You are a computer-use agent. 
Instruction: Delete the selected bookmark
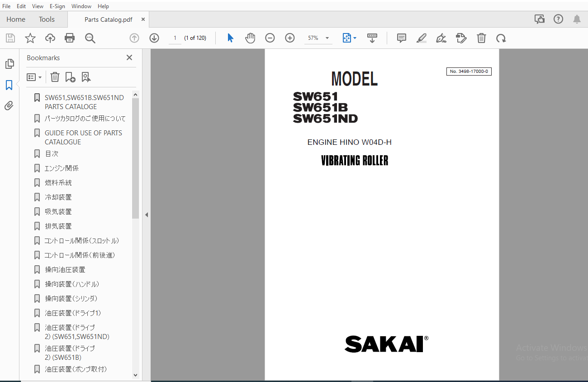55,77
